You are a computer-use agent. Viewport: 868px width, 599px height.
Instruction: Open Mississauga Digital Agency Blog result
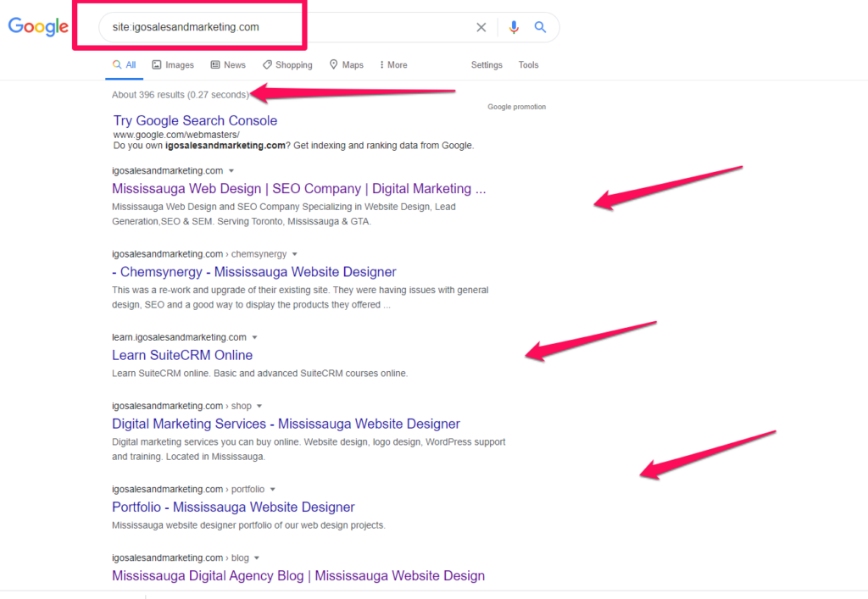point(298,576)
